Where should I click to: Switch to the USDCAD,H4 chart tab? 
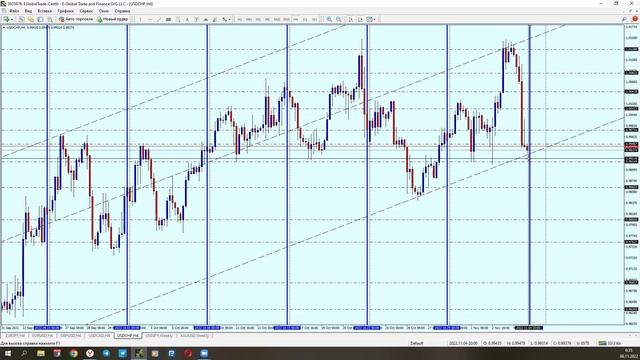[99, 336]
